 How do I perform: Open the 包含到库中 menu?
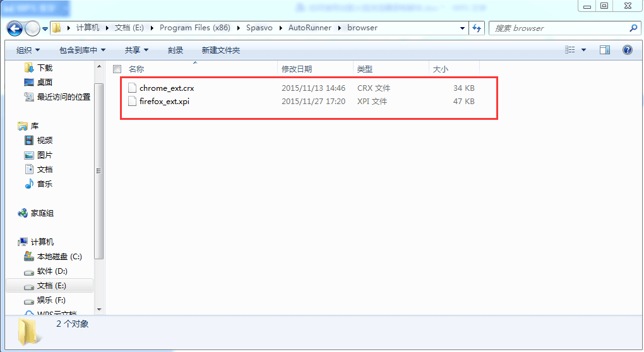82,50
